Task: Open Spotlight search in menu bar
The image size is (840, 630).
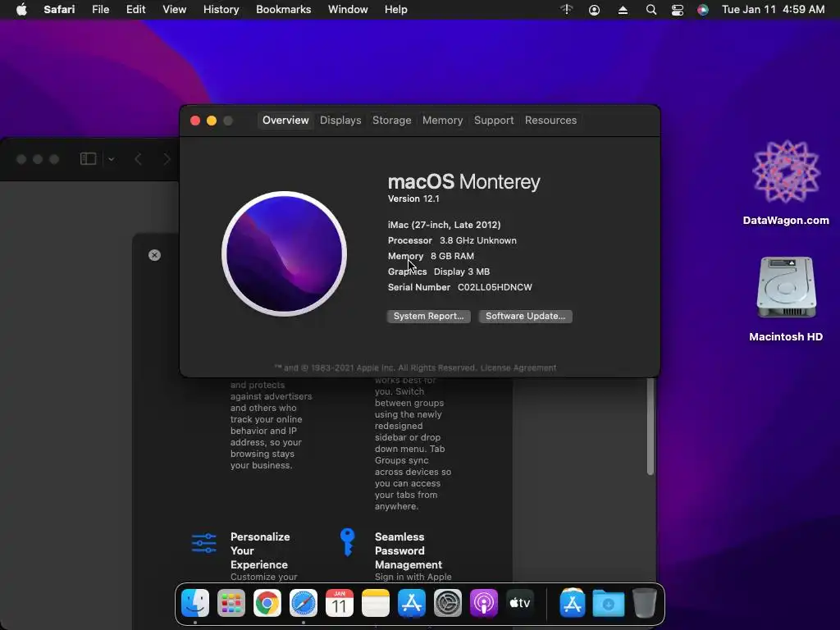Action: pos(651,10)
